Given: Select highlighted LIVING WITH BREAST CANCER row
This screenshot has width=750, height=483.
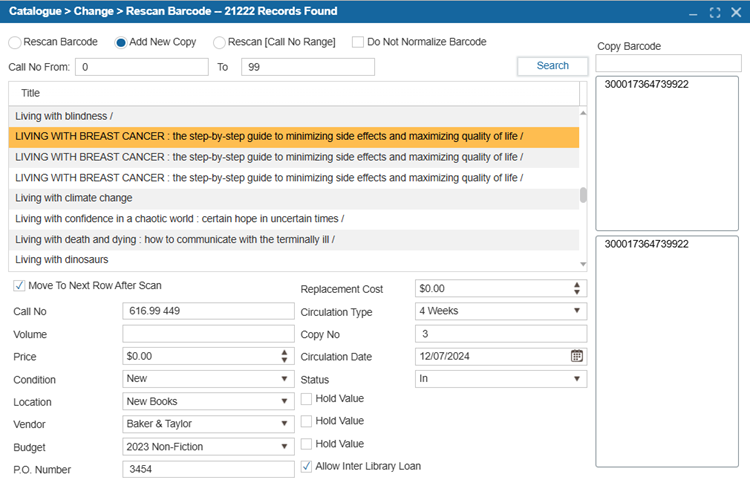Looking at the screenshot, I should pyautogui.click(x=294, y=137).
